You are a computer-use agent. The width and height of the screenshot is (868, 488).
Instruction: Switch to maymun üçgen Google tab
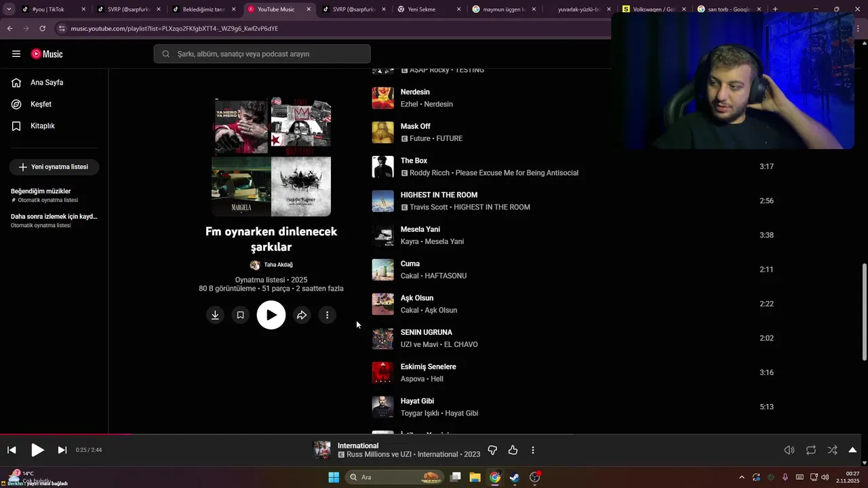pyautogui.click(x=505, y=9)
